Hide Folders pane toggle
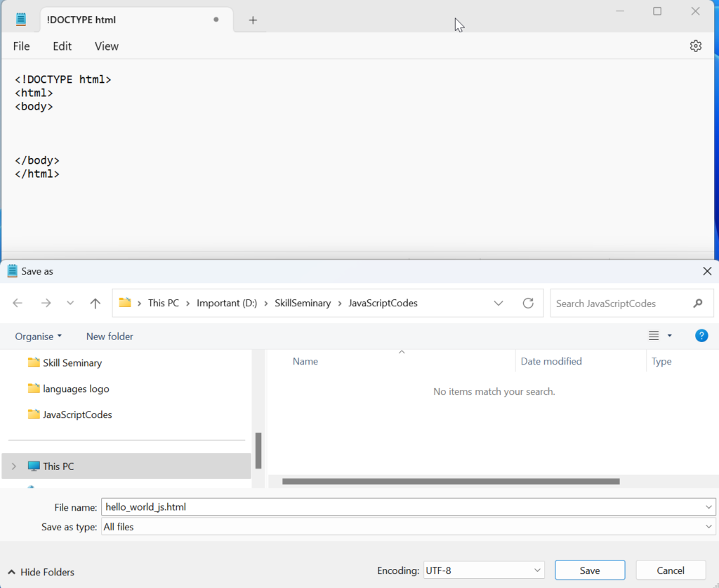Image resolution: width=719 pixels, height=588 pixels. pyautogui.click(x=41, y=572)
